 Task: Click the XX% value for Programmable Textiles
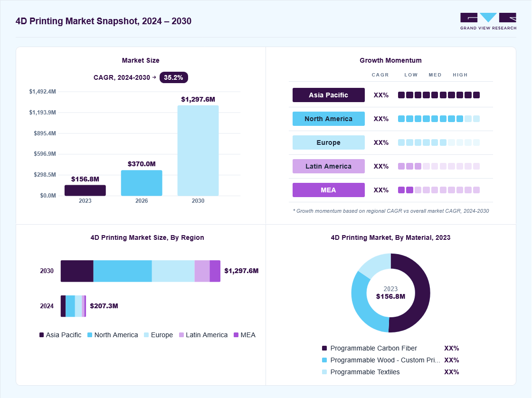pos(452,372)
